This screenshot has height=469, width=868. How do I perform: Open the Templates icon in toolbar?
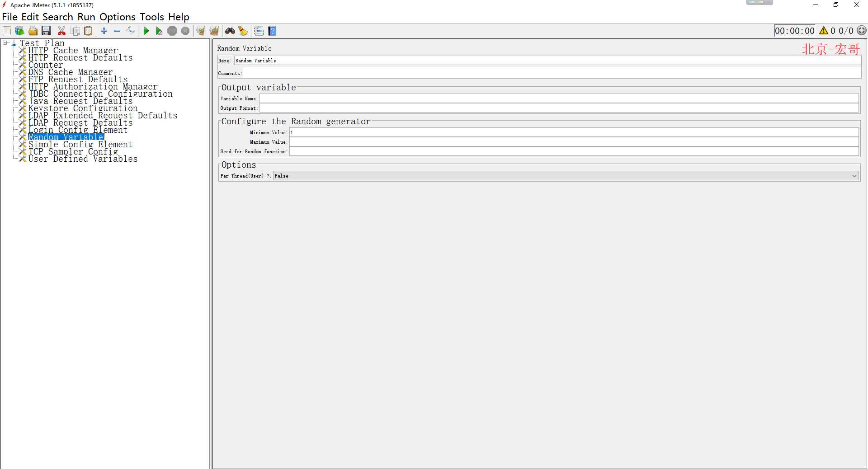(x=19, y=31)
